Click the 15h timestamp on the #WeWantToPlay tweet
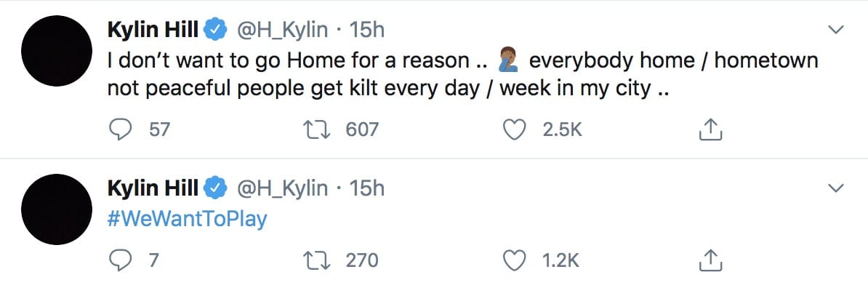This screenshot has height=288, width=868. coord(367,189)
